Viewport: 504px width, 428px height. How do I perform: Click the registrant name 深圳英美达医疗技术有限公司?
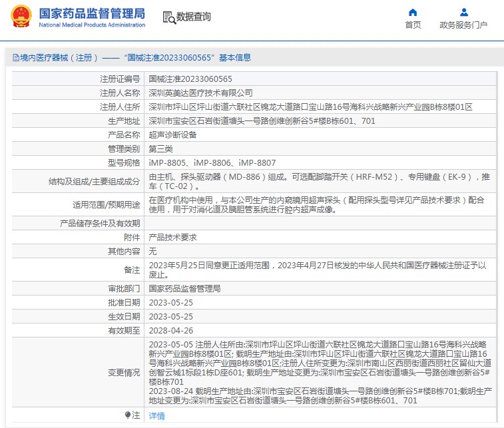coord(200,93)
